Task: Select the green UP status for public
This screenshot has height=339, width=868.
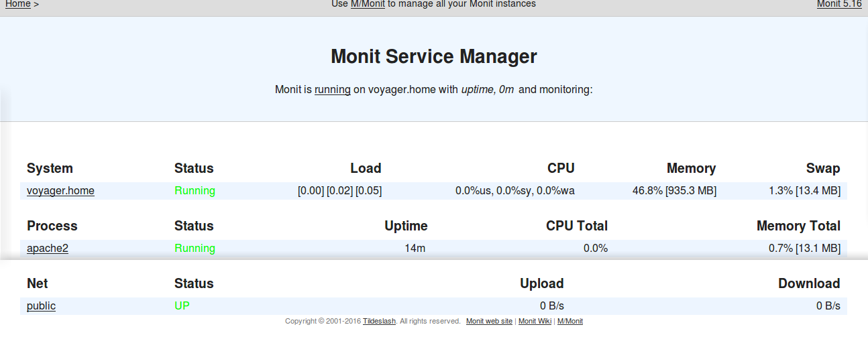Action: [182, 306]
